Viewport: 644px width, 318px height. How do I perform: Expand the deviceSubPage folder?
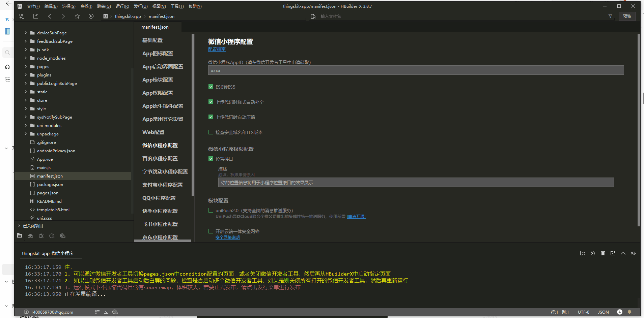pos(26,33)
